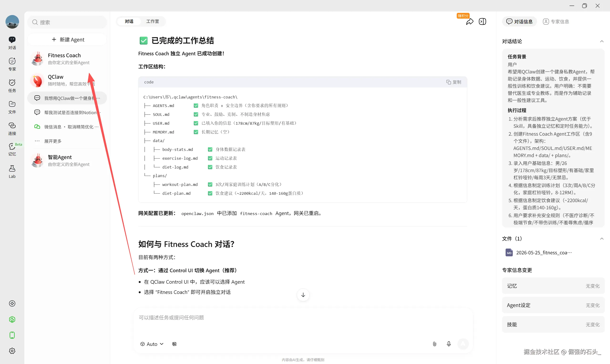Click the Agent设定 无变化 row
Image resolution: width=610 pixels, height=364 pixels.
(553, 305)
